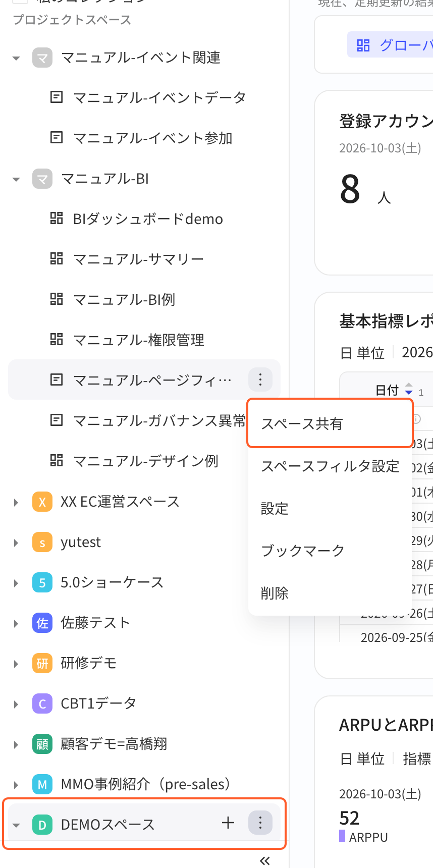
Task: Choose ブックマーク in the context menu
Action: point(330,551)
